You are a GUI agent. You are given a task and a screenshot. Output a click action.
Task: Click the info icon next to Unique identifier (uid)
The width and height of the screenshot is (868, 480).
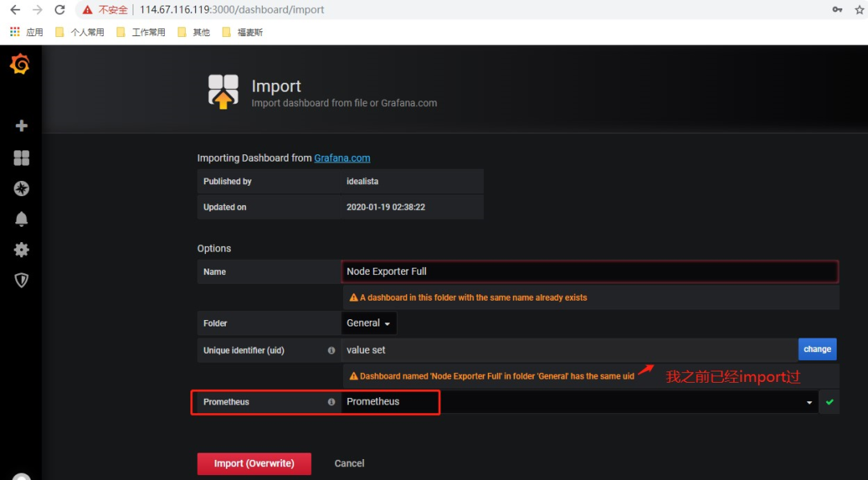coord(331,351)
